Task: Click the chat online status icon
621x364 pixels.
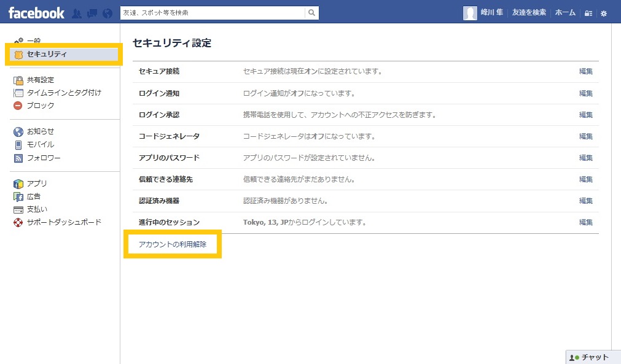Action: pos(574,358)
